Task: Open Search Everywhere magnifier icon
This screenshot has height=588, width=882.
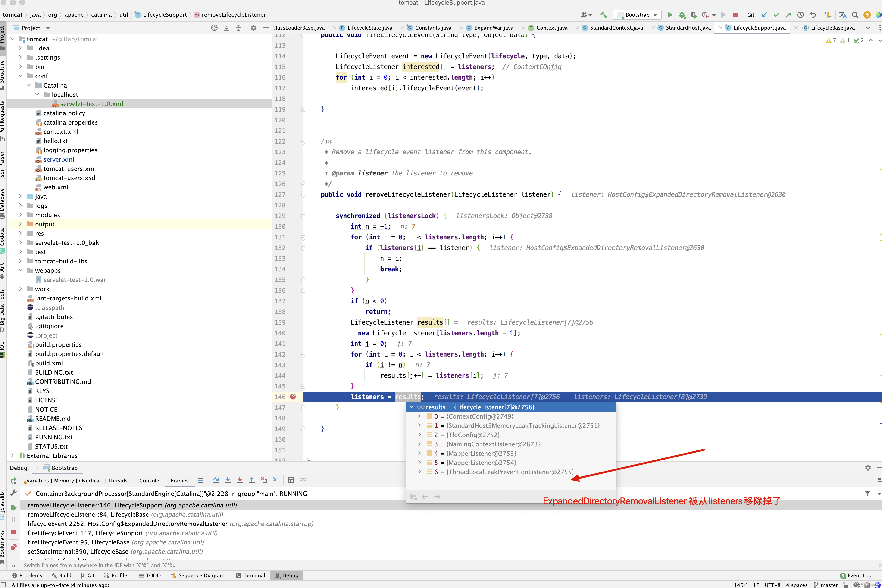Action: click(x=855, y=15)
